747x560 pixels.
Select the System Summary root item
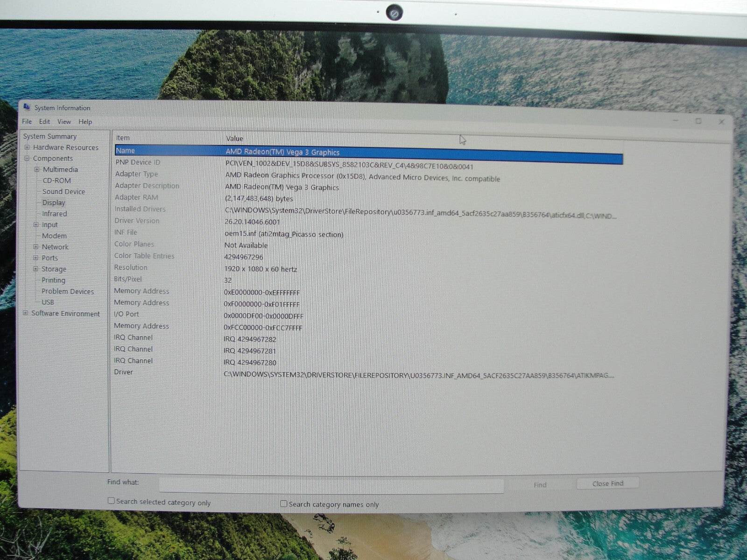(x=50, y=136)
